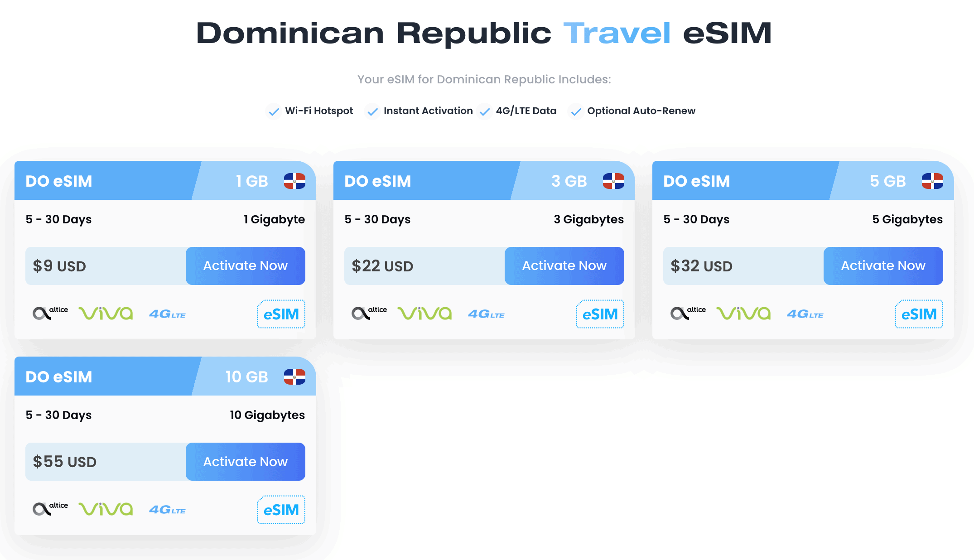Select the Viva logo on the 3 GB card

coord(424,313)
